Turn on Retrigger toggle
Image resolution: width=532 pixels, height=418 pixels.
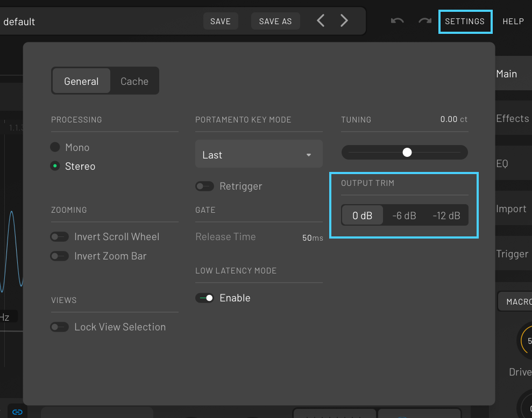click(204, 186)
